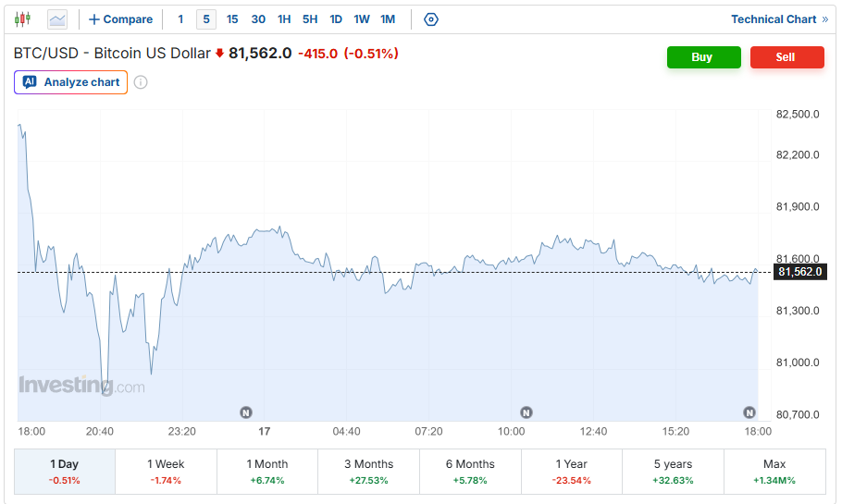Select the 5 years range tab
The height and width of the screenshot is (504, 842).
tap(673, 472)
